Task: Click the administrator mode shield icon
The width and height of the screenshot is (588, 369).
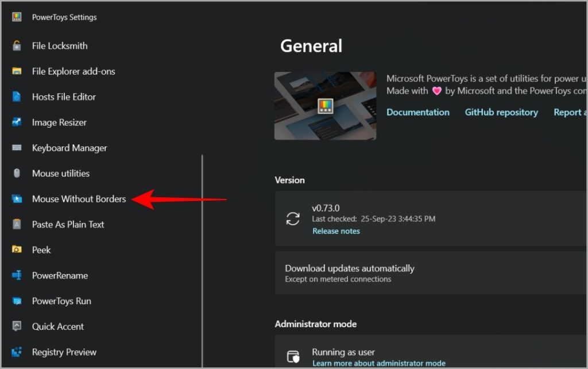Action: point(293,356)
